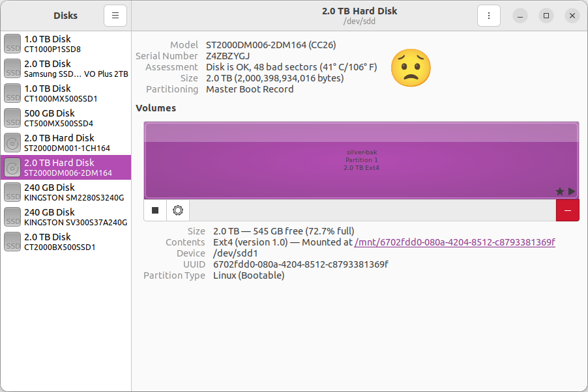Click the bootable star indicator on the volume
The height and width of the screenshot is (392, 588).
pos(559,191)
